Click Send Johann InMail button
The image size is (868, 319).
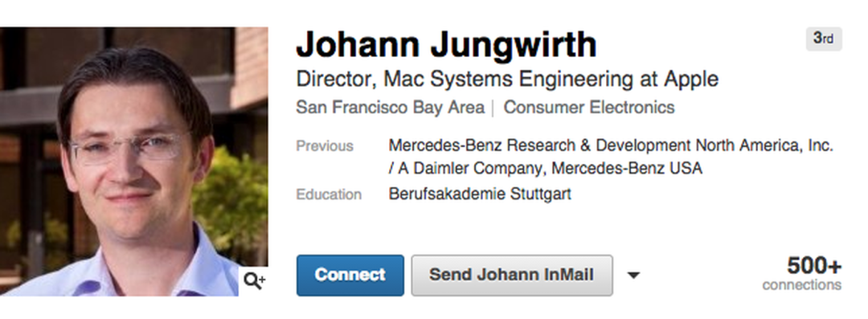point(511,276)
